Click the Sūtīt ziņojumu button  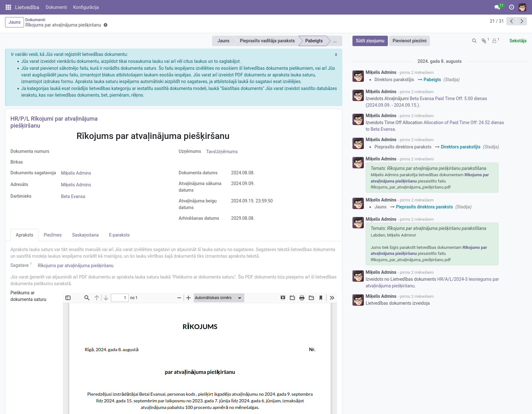pos(370,41)
